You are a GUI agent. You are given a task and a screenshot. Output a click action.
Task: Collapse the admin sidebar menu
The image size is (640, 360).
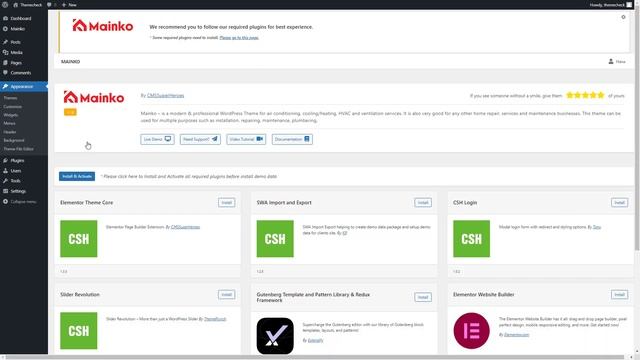point(20,202)
